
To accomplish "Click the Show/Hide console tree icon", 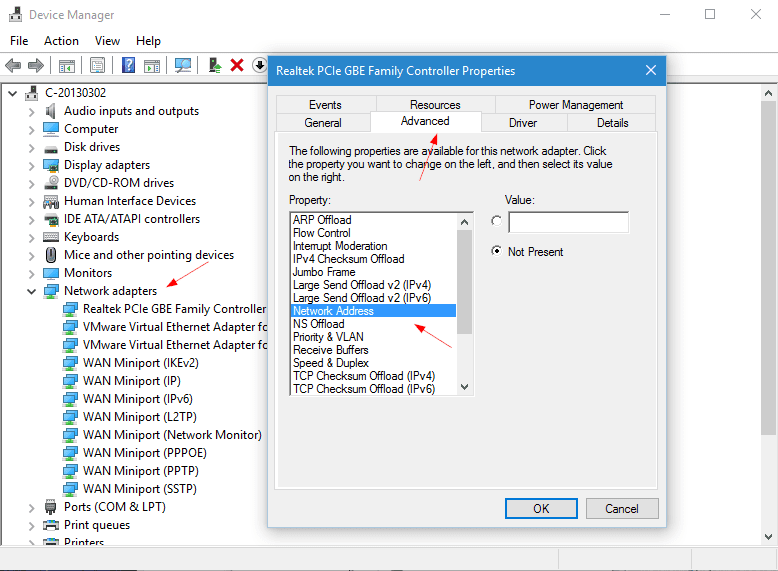I will (x=67, y=65).
